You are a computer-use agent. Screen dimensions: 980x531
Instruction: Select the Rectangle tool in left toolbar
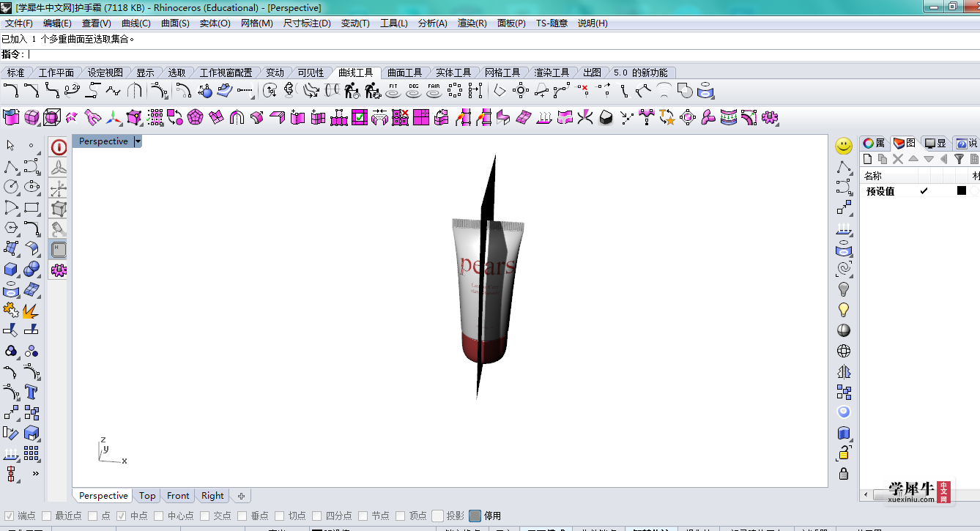pyautogui.click(x=31, y=207)
